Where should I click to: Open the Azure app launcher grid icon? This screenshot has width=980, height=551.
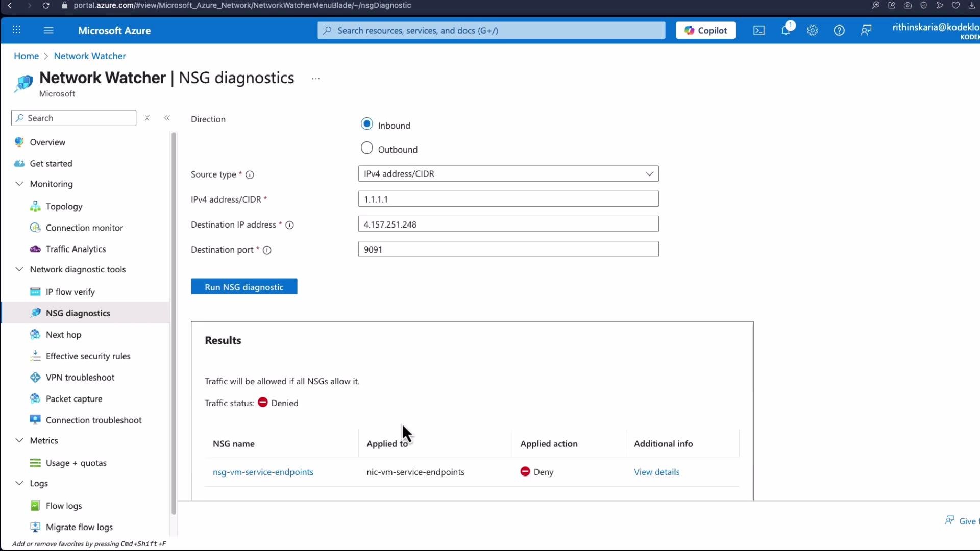tap(16, 30)
